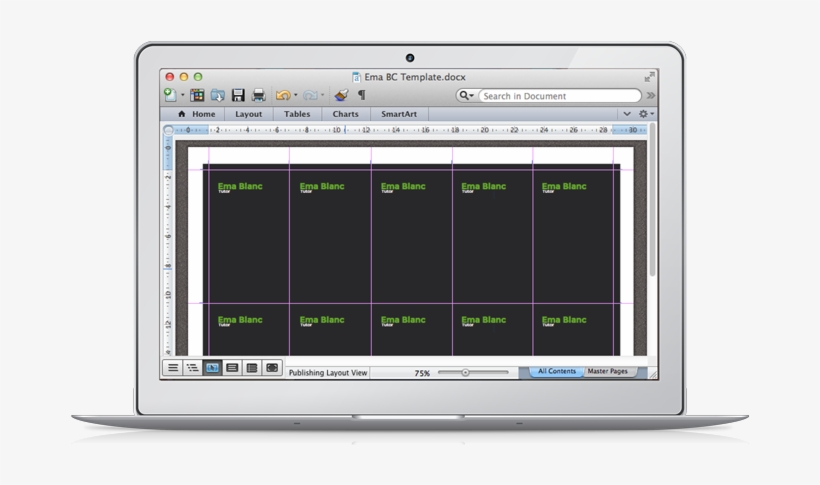820x485 pixels.
Task: Open the search options magnifier dropdown
Action: pyautogui.click(x=465, y=96)
